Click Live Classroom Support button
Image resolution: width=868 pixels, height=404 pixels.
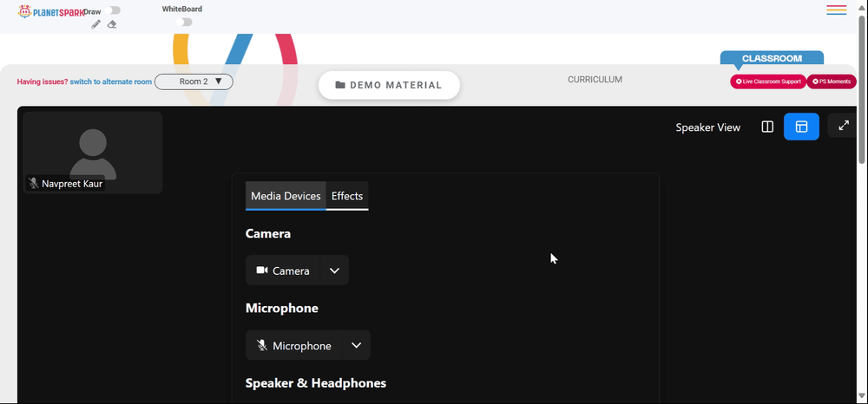[x=768, y=81]
